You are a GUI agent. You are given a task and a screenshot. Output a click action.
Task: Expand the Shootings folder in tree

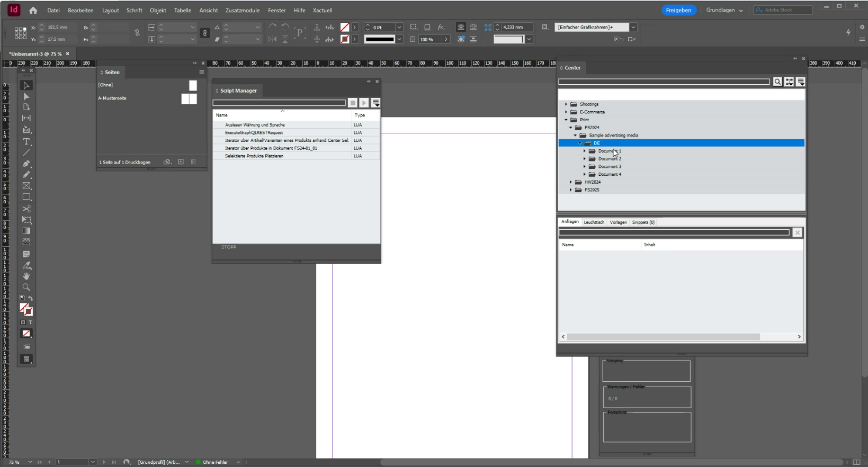pos(566,104)
